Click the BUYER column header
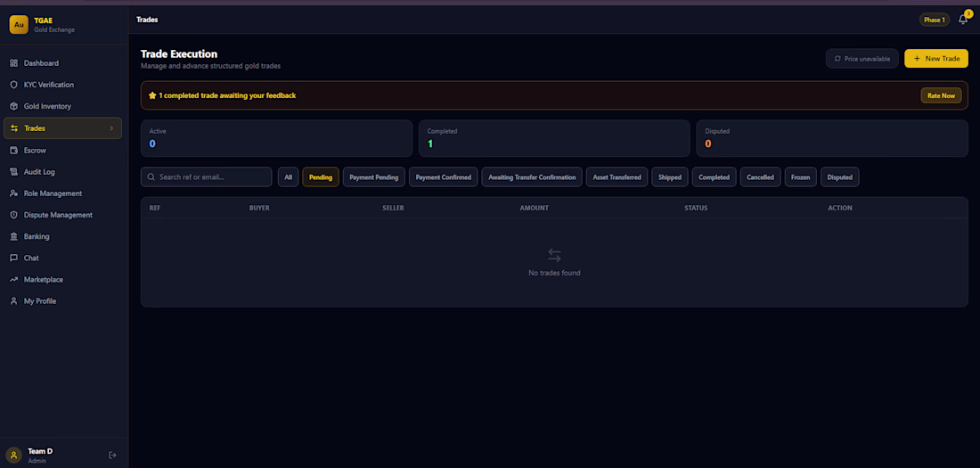Screen dimensions: 980x468 [x=259, y=208]
